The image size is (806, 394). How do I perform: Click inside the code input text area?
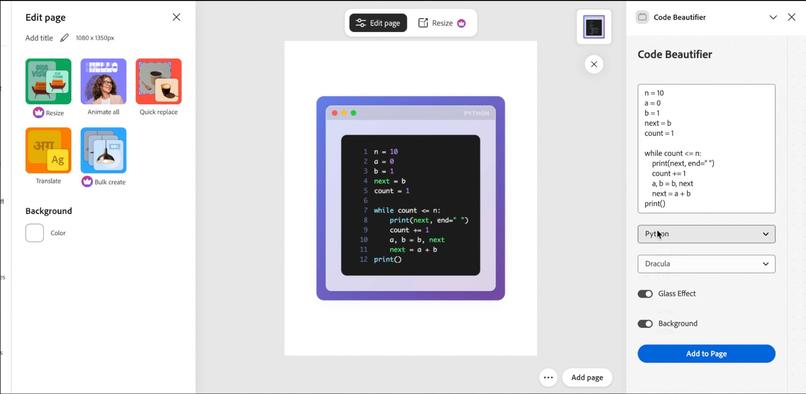point(706,149)
